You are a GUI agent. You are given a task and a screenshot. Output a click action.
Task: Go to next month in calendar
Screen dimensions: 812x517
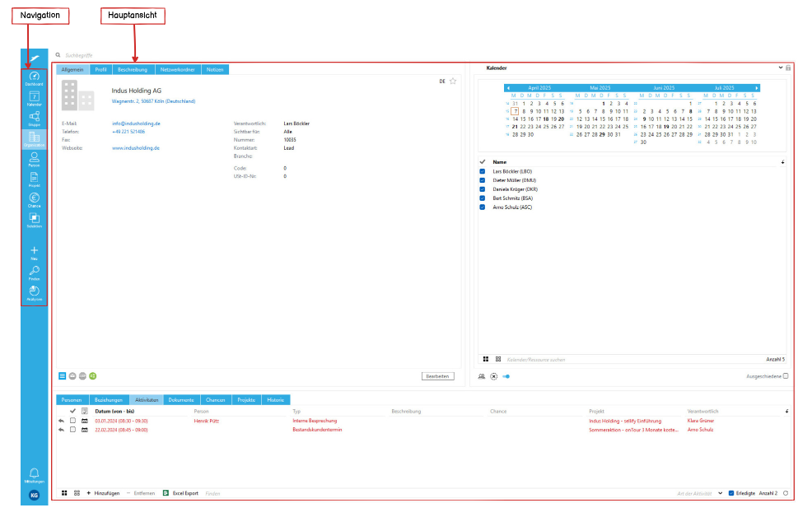756,87
